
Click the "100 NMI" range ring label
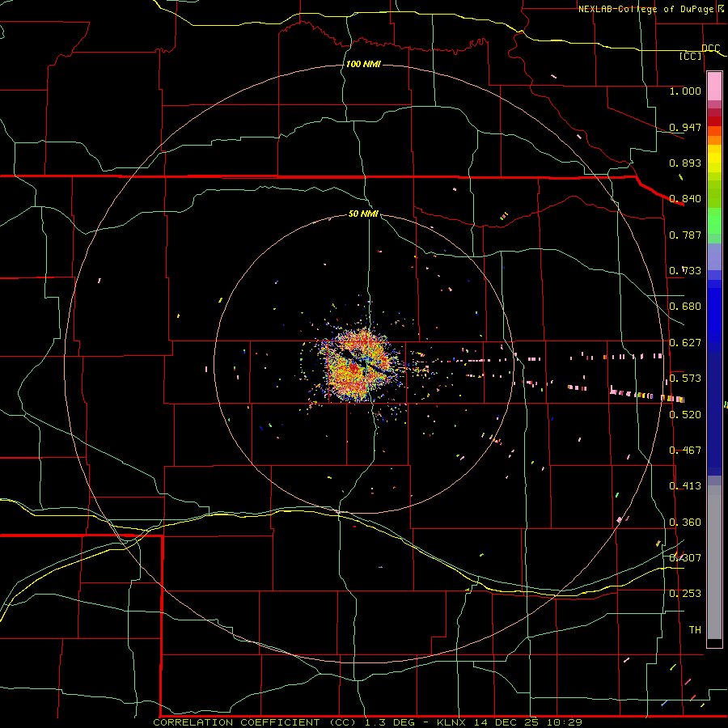tap(363, 64)
